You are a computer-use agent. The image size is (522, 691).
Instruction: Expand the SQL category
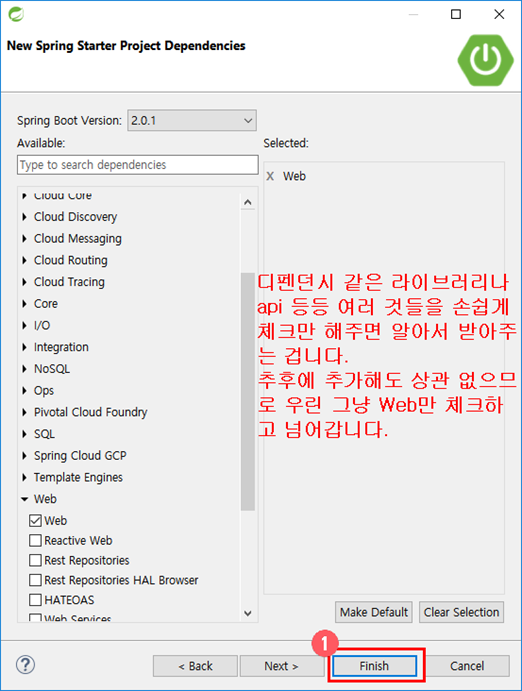point(25,434)
